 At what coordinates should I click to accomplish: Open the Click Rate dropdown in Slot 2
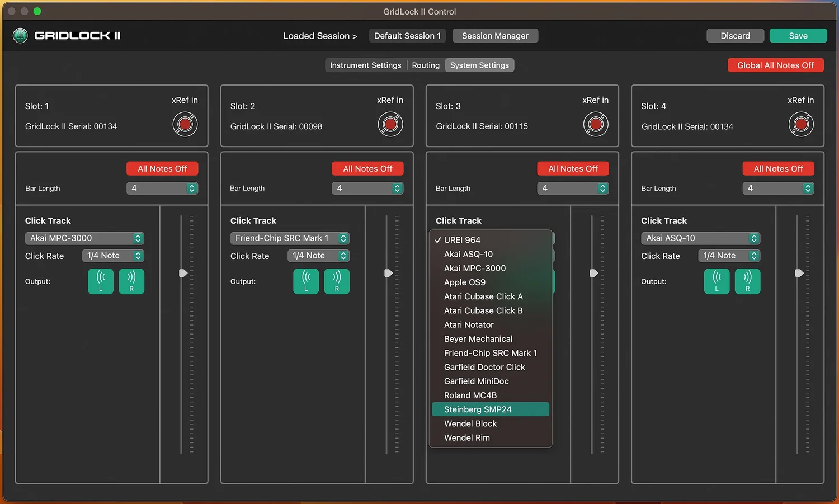pyautogui.click(x=318, y=256)
